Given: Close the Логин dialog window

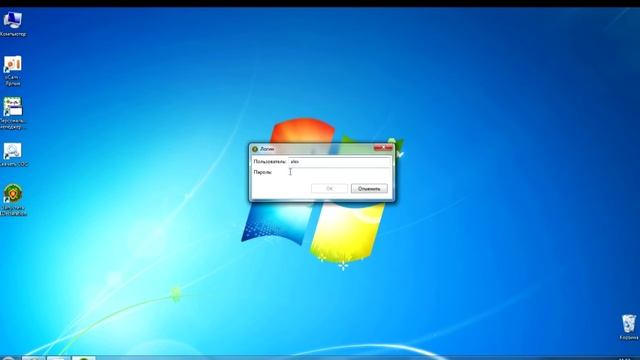Looking at the screenshot, I should [x=383, y=148].
